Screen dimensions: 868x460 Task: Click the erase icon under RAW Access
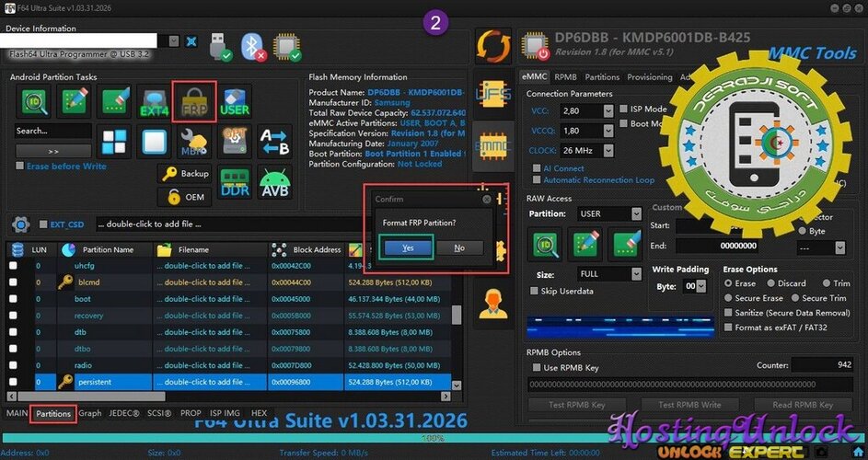pyautogui.click(x=626, y=244)
